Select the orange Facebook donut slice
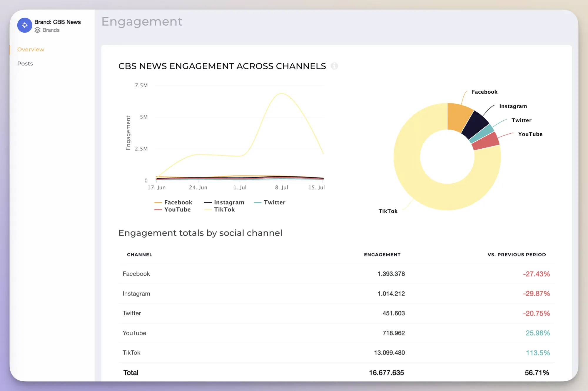The height and width of the screenshot is (391, 588). pos(458,117)
